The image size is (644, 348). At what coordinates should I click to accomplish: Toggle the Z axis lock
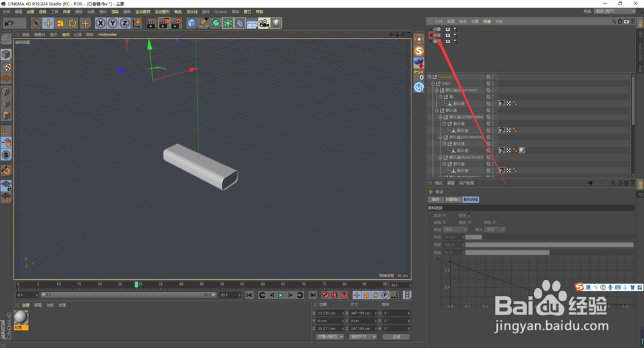pyautogui.click(x=124, y=23)
